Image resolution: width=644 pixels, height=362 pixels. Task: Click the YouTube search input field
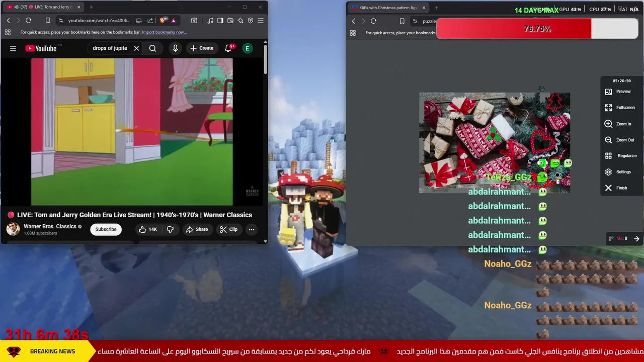pyautogui.click(x=110, y=48)
